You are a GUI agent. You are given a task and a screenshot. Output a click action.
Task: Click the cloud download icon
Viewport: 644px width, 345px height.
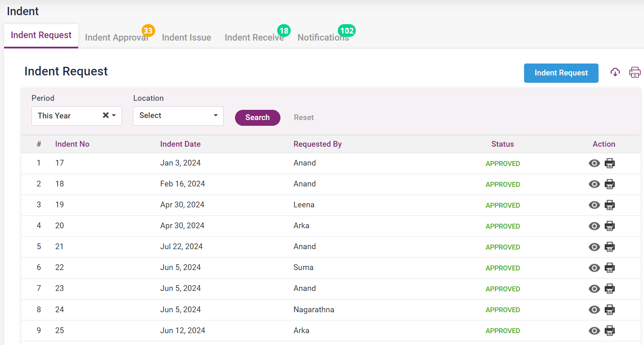click(615, 73)
